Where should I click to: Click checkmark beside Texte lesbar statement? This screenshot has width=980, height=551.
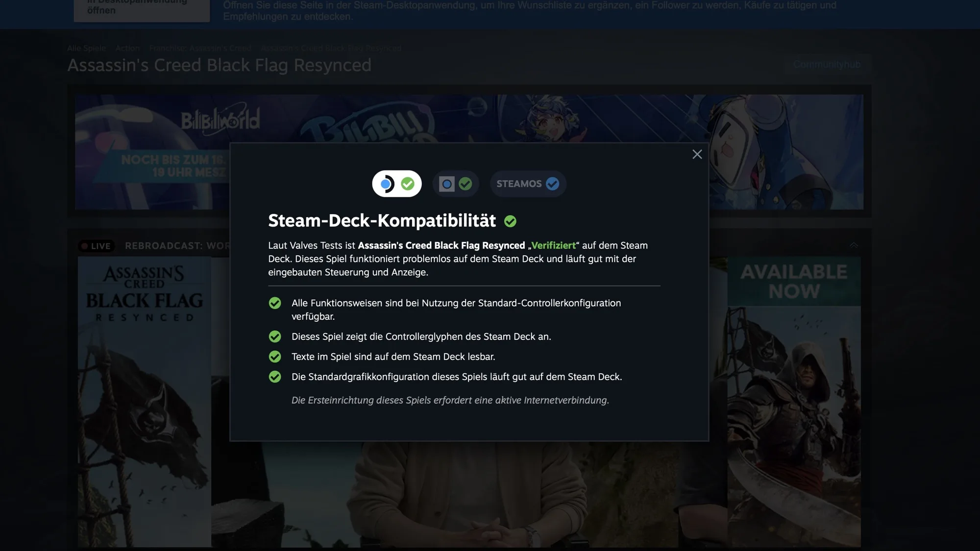275,357
